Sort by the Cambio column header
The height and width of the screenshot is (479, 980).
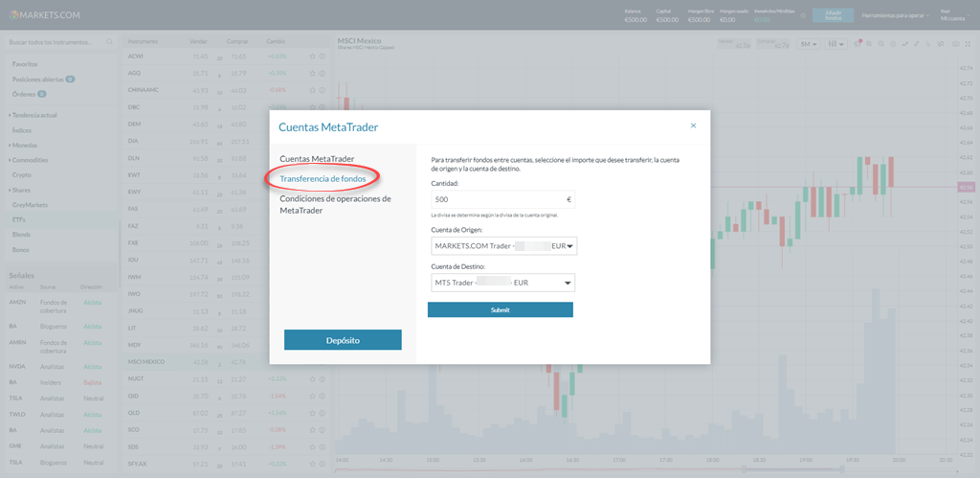pos(276,41)
